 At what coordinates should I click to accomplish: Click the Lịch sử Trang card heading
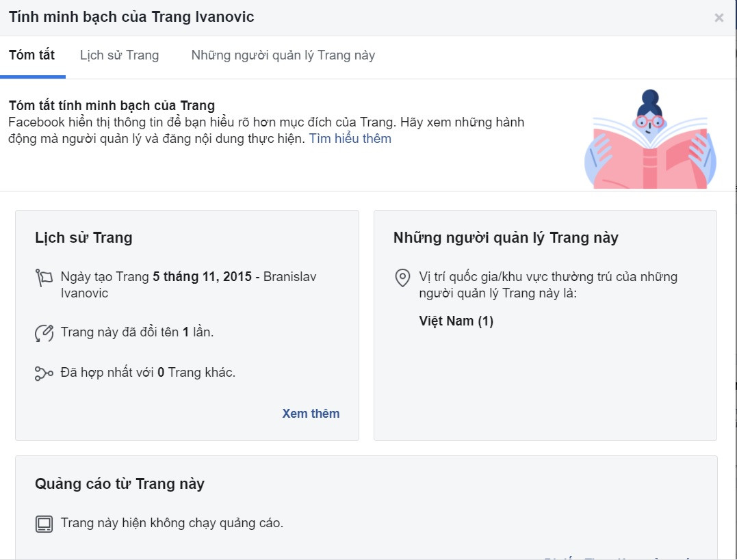[83, 238]
